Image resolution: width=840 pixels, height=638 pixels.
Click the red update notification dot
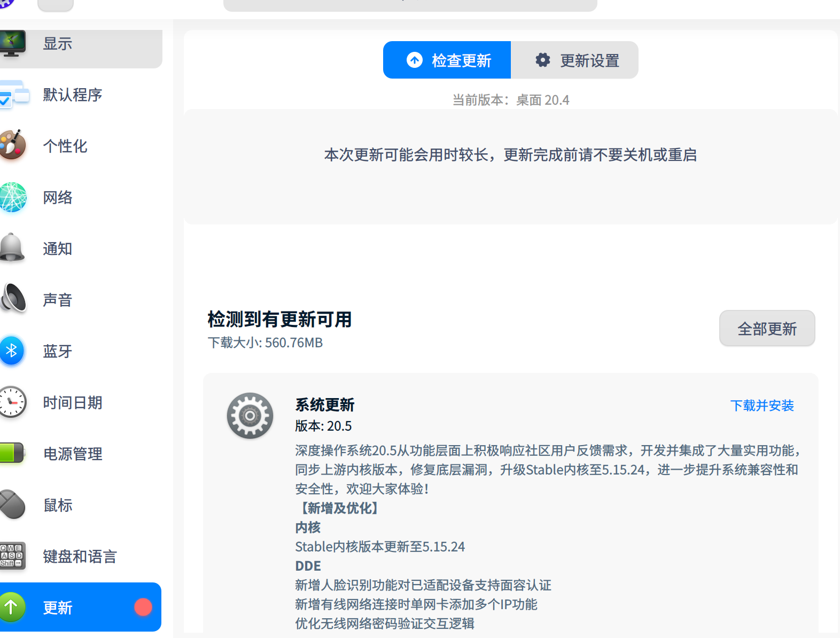point(143,607)
